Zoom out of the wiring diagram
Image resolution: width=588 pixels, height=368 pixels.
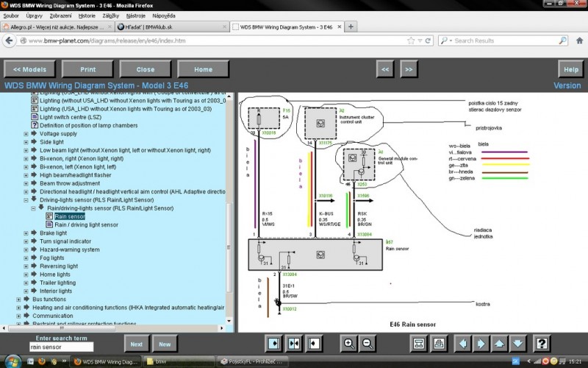point(367,344)
